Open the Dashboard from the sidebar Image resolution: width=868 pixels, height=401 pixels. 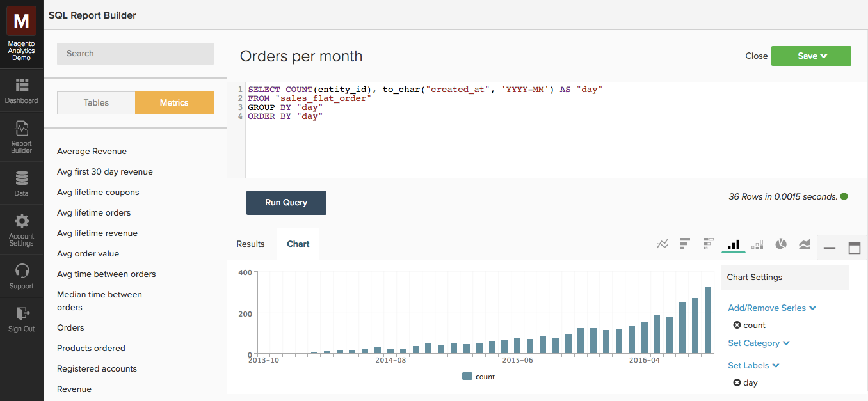pyautogui.click(x=21, y=91)
